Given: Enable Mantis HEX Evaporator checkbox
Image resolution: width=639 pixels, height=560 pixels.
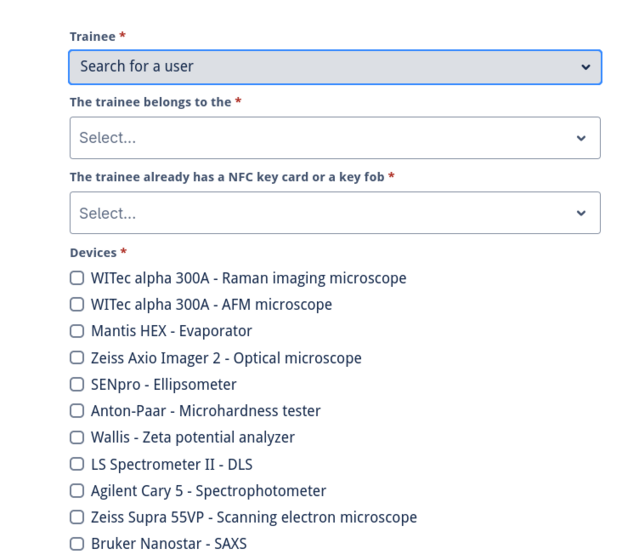Looking at the screenshot, I should point(77,331).
